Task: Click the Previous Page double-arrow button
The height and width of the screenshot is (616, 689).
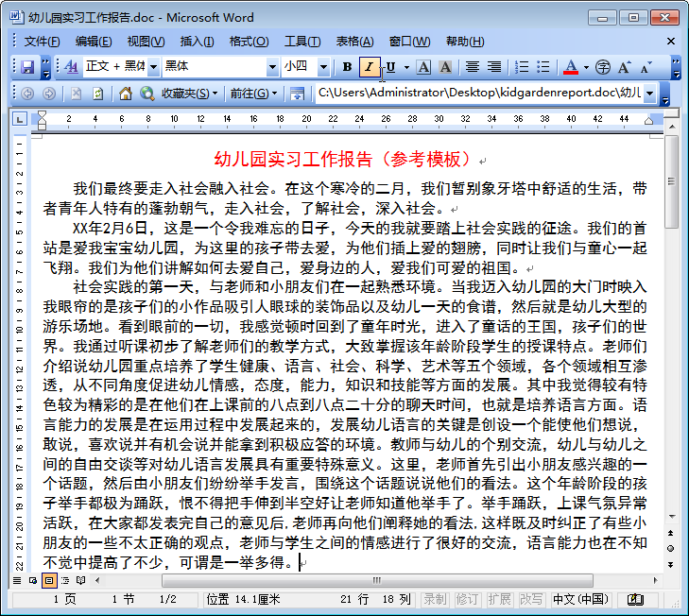Action: (x=670, y=533)
